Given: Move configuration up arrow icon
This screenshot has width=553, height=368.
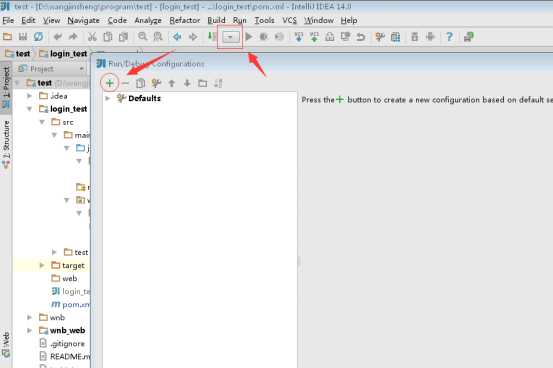Looking at the screenshot, I should point(172,83).
